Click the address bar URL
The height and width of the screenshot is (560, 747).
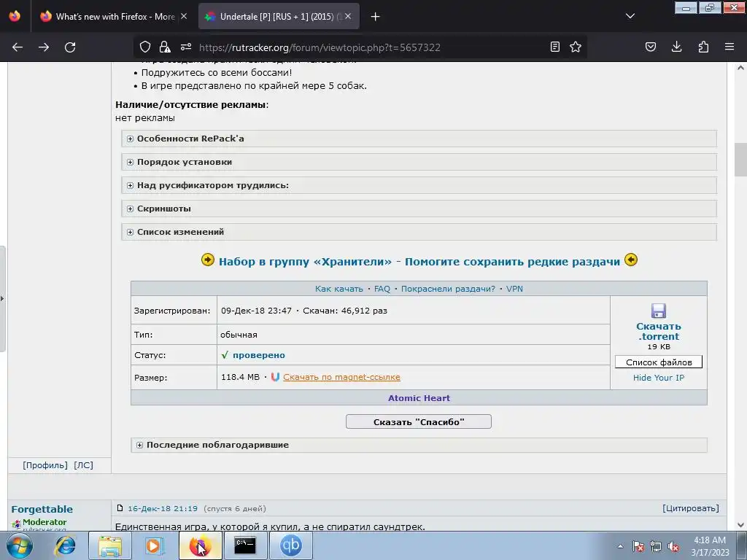point(320,47)
